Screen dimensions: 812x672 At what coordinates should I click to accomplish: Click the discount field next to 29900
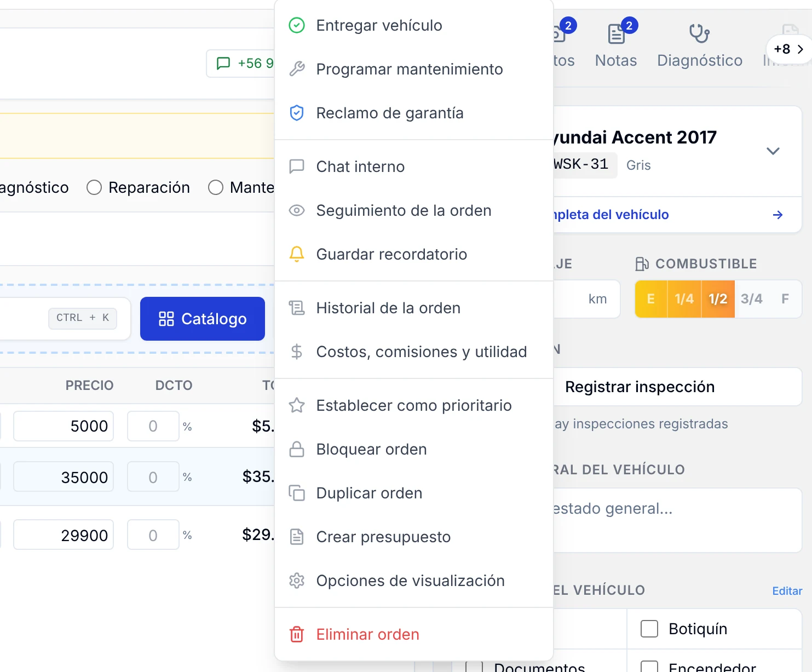pos(153,535)
